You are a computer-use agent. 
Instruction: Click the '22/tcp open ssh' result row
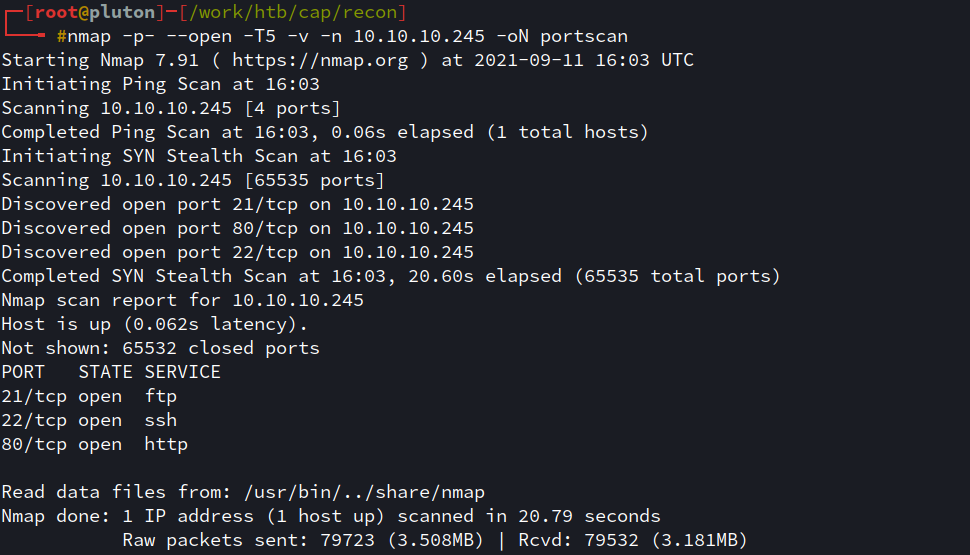point(89,421)
